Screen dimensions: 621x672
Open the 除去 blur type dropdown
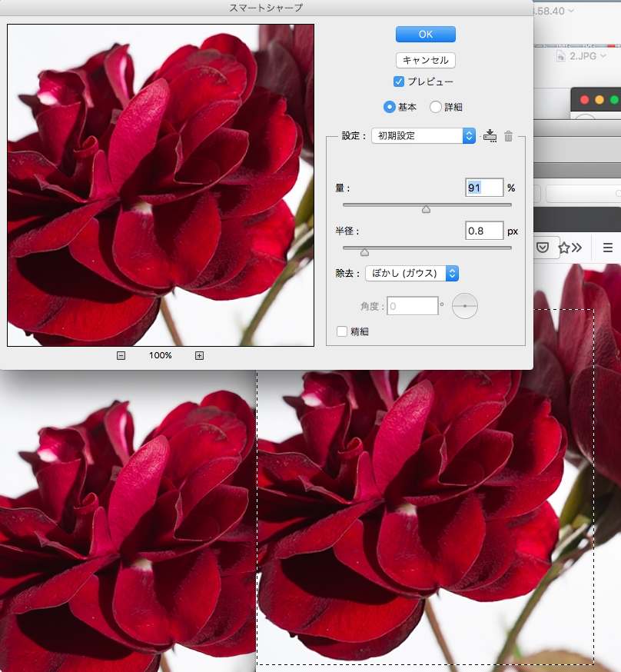click(x=412, y=273)
